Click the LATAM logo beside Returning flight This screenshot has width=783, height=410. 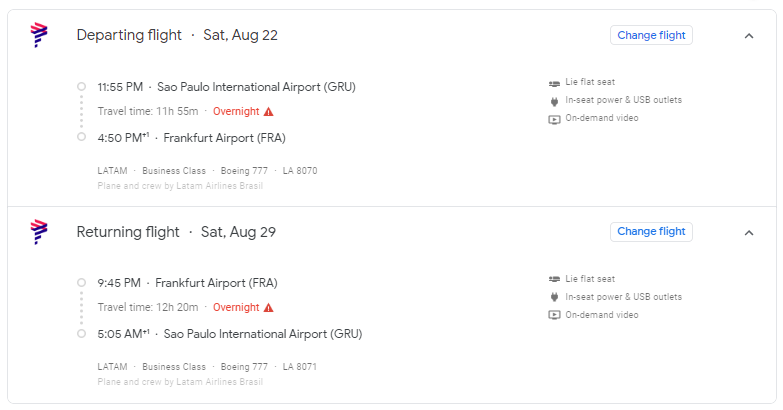tap(39, 232)
